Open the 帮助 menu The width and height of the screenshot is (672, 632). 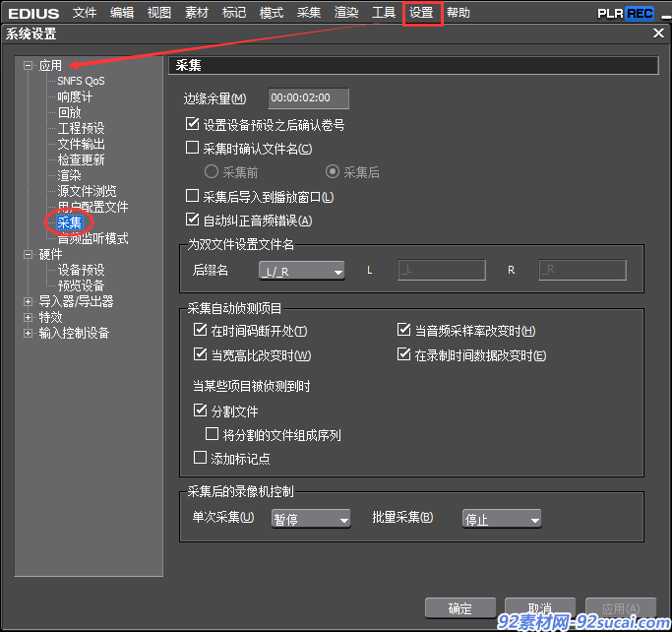[458, 13]
